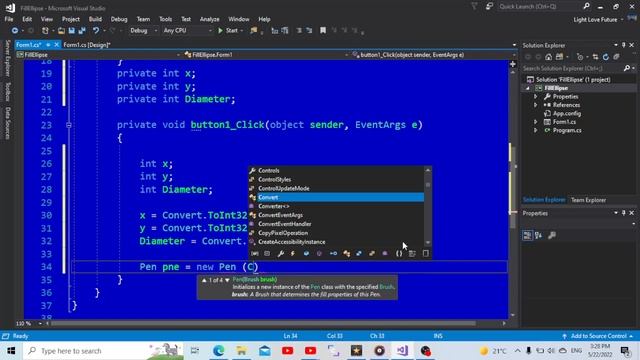Toggle the IntelliSense properties wrench filter
The image size is (640, 360).
click(280, 253)
